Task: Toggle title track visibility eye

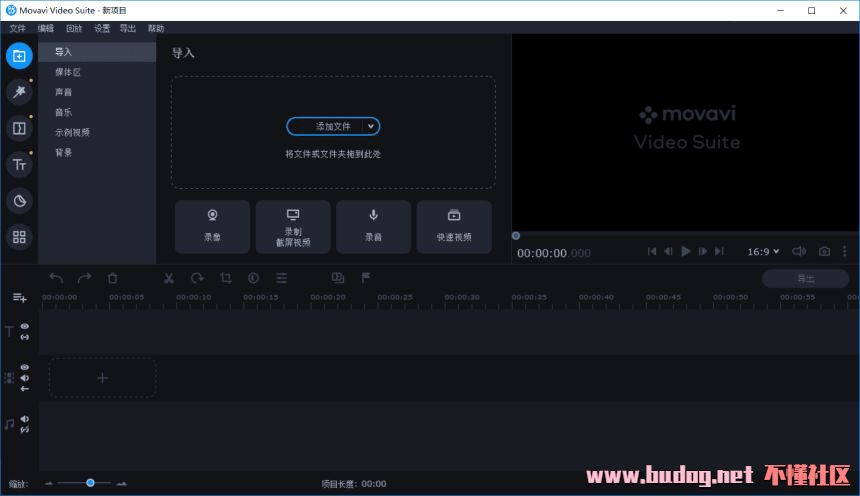Action: [25, 326]
